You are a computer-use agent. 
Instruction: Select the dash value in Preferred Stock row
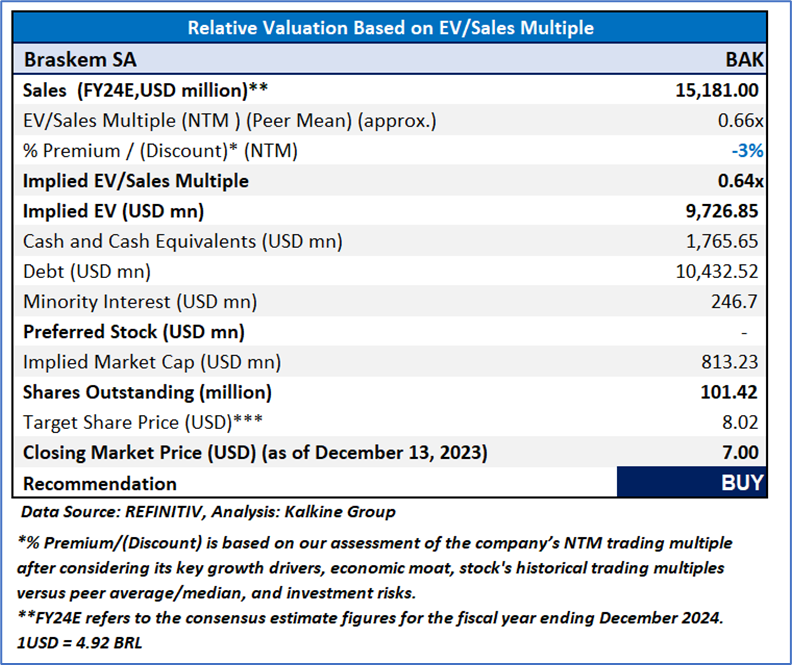pos(744,333)
